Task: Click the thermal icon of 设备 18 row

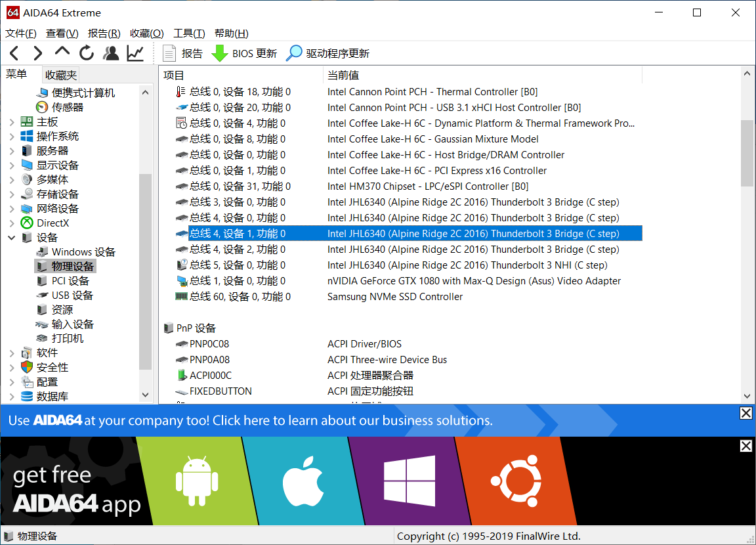Action: pyautogui.click(x=181, y=92)
